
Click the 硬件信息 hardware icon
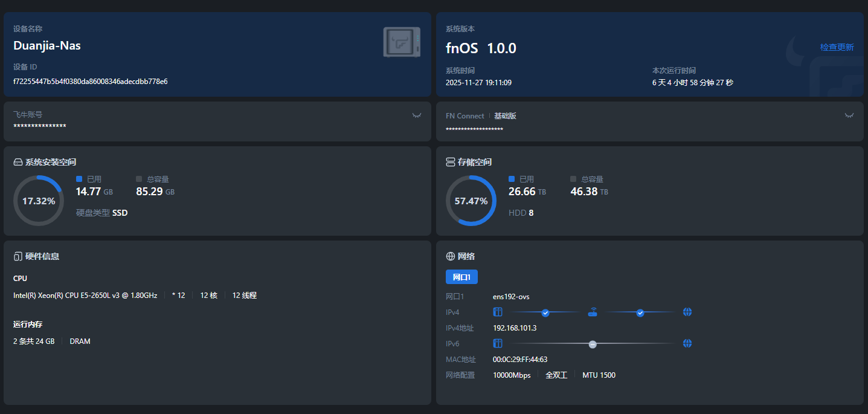pyautogui.click(x=18, y=256)
